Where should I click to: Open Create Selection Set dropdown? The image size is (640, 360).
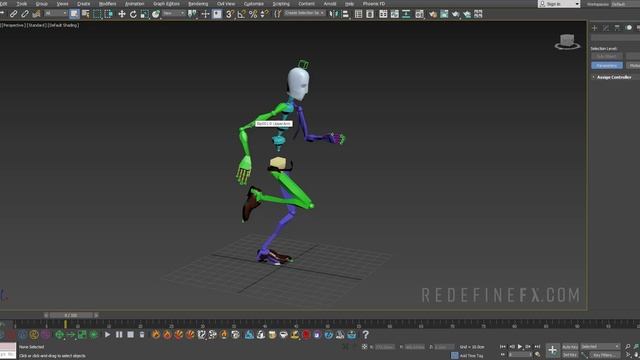304,13
